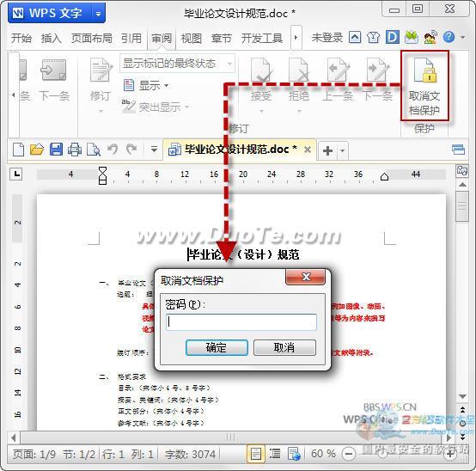The height and width of the screenshot is (471, 476).
Task: Click the blue Help question mark icon
Action: pyautogui.click(x=449, y=37)
